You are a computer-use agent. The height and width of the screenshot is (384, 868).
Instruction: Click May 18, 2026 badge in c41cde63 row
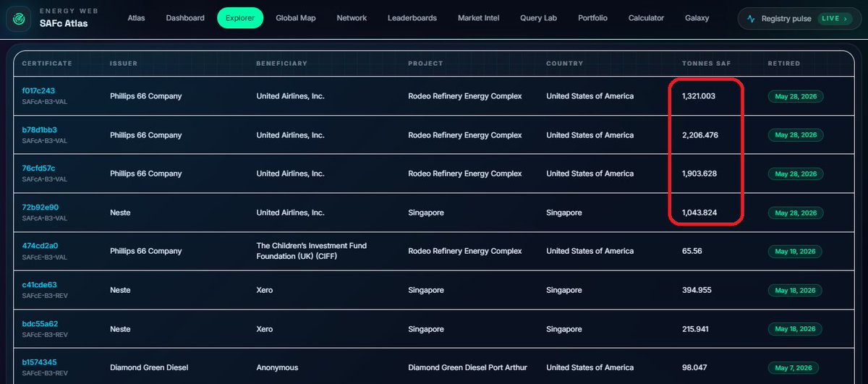pos(796,290)
